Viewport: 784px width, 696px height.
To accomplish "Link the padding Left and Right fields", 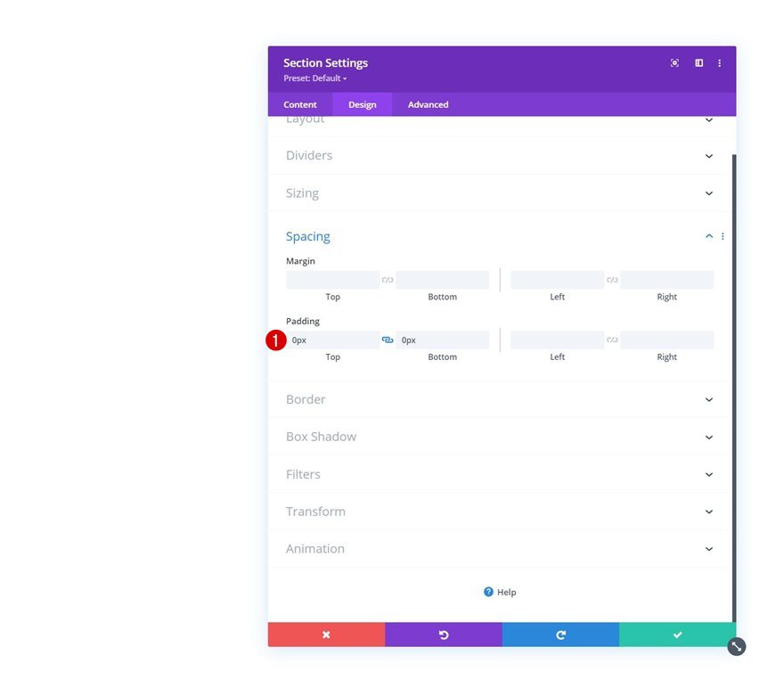I will pos(612,340).
